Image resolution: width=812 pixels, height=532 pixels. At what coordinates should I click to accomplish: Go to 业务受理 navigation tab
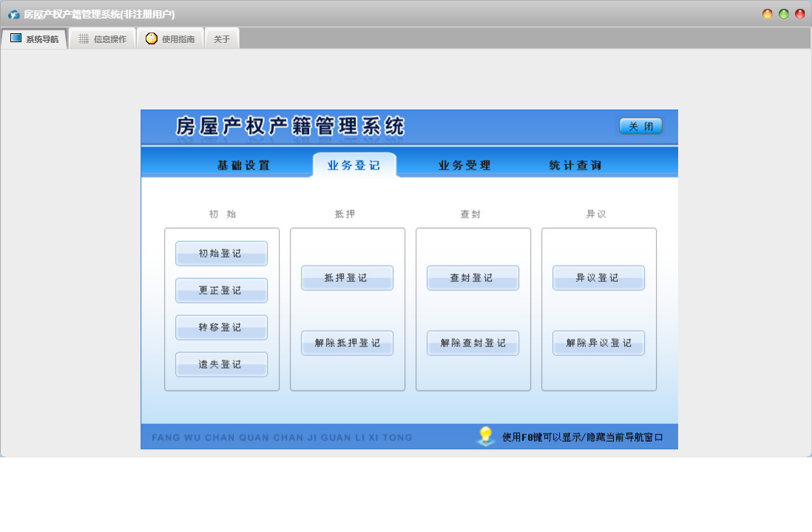pyautogui.click(x=464, y=165)
